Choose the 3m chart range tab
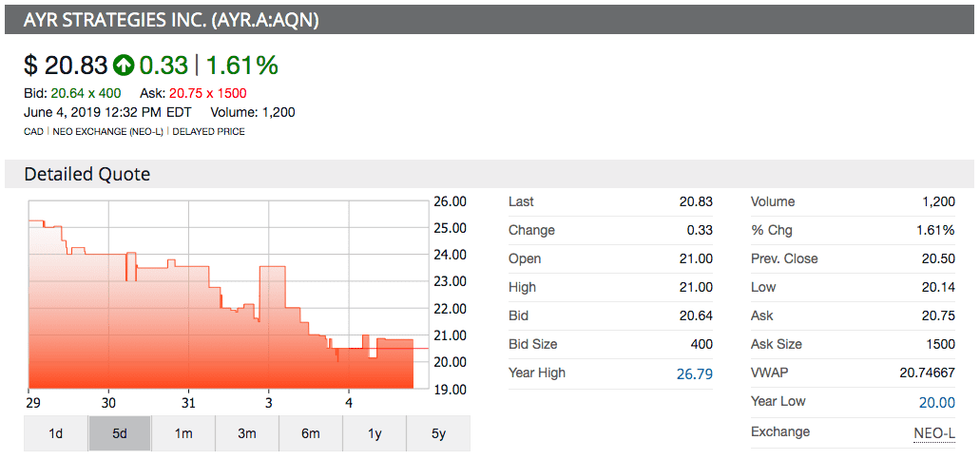 (247, 433)
